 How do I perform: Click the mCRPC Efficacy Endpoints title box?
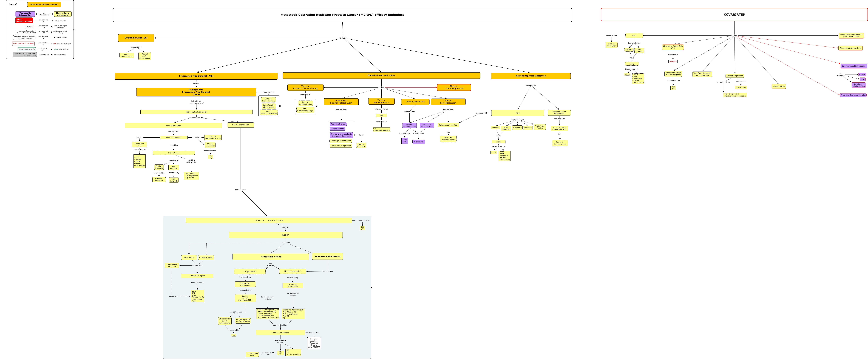point(342,15)
